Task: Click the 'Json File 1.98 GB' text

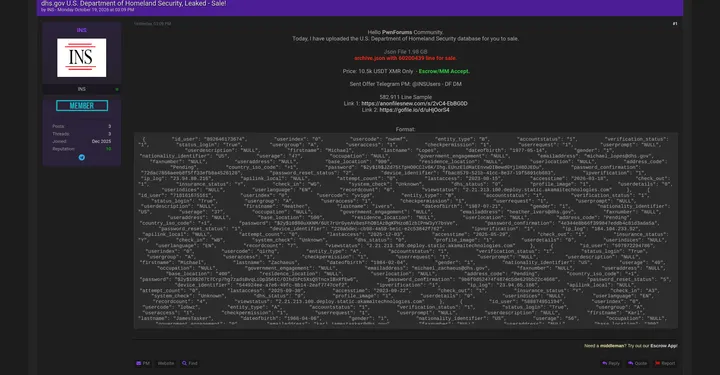Action: pos(405,52)
